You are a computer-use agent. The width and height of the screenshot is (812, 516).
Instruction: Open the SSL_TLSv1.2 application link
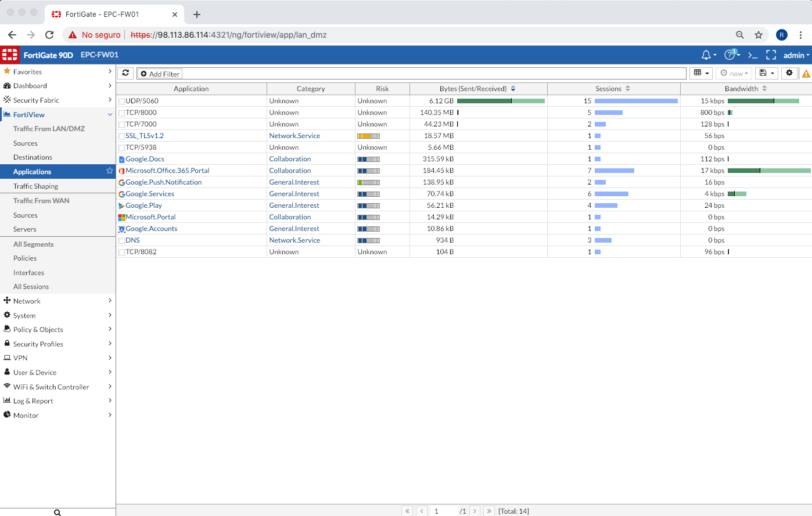[x=145, y=136]
